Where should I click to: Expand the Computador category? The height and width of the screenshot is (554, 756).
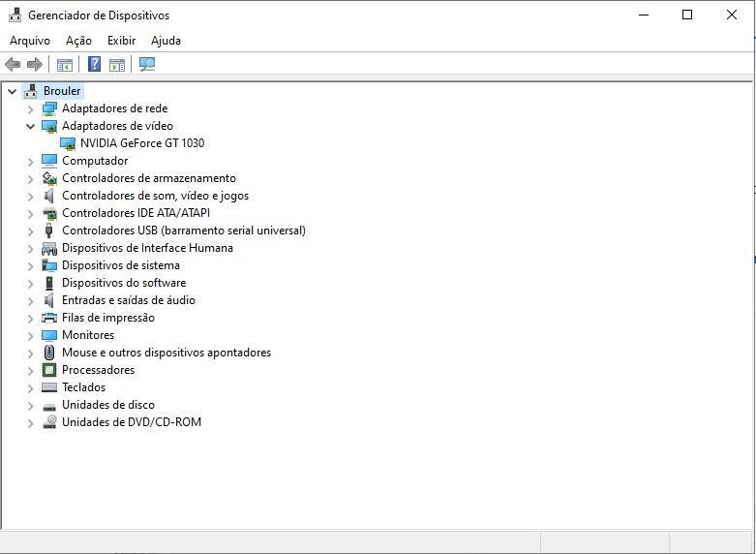point(30,161)
